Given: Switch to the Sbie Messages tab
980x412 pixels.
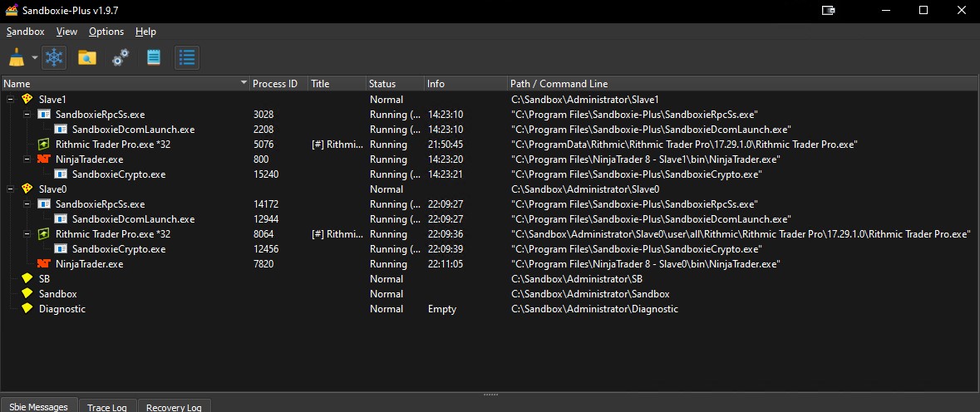Looking at the screenshot, I should [x=39, y=406].
